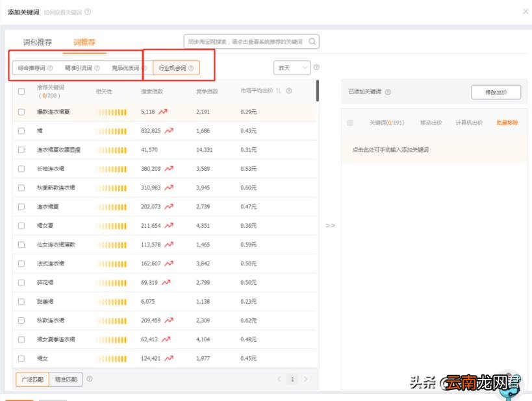
Task: Click the help icon next to 已添加关键词
Action: tap(388, 91)
